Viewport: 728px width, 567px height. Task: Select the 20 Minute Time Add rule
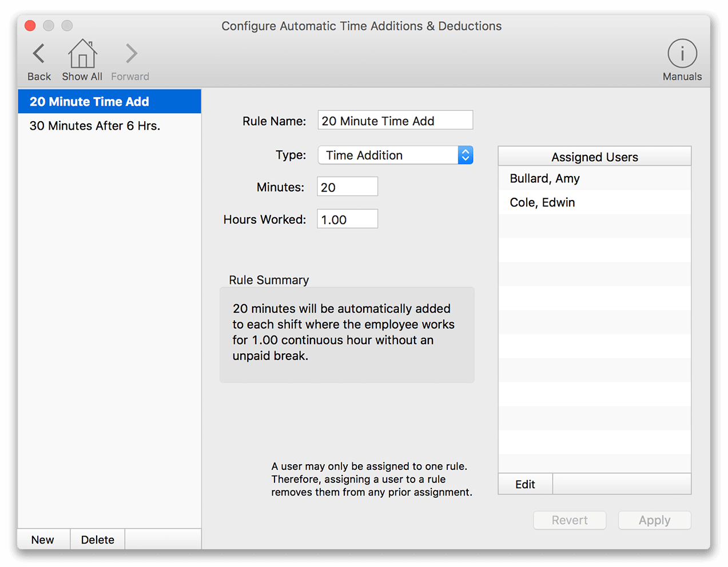click(90, 101)
